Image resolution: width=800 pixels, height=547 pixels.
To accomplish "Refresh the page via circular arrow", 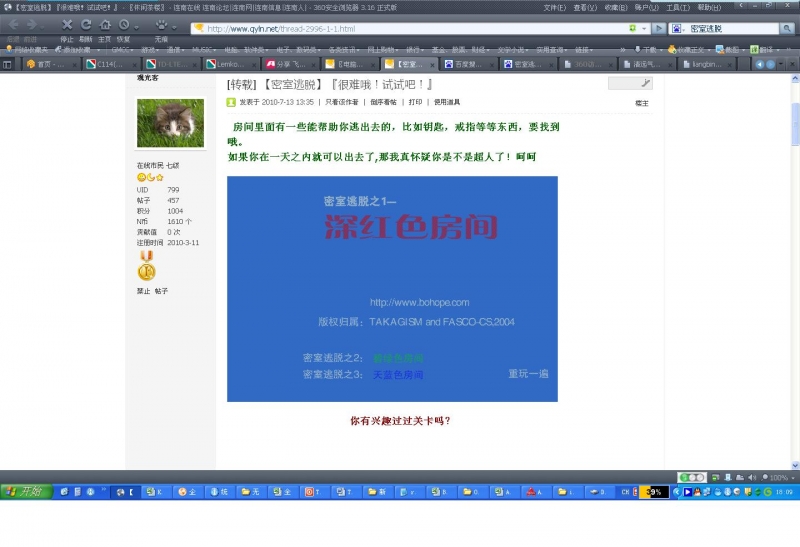I will [86, 24].
